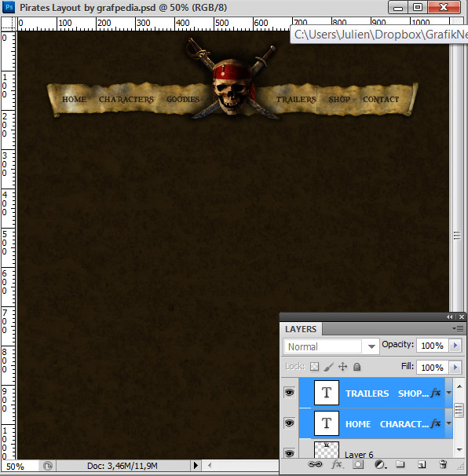The width and height of the screenshot is (468, 476).
Task: Hide the HOME CHARACT text layer
Action: [289, 423]
